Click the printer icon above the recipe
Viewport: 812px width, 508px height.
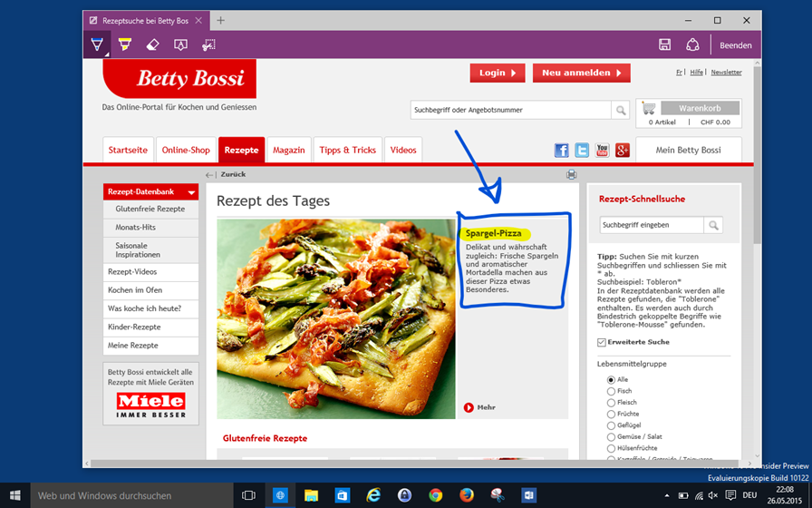coord(571,174)
